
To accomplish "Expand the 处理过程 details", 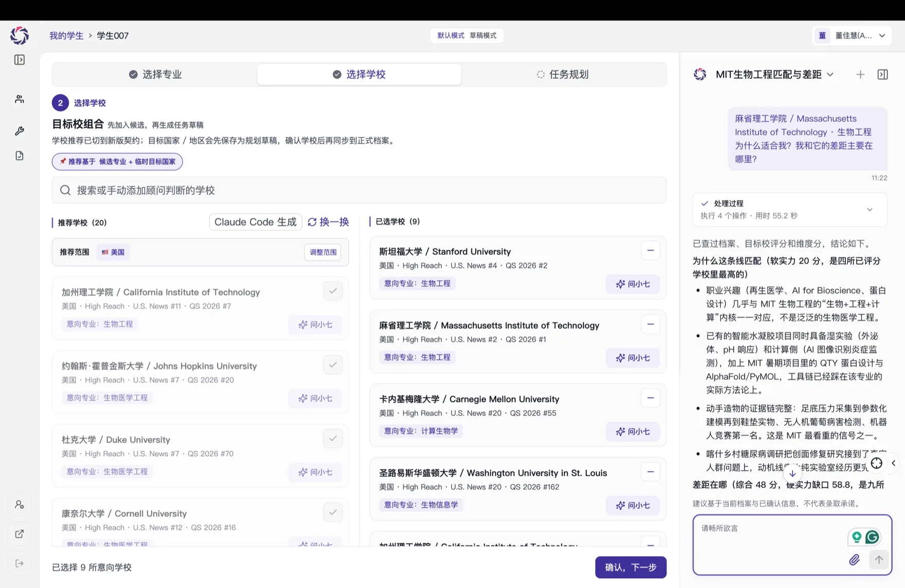I will click(790, 210).
